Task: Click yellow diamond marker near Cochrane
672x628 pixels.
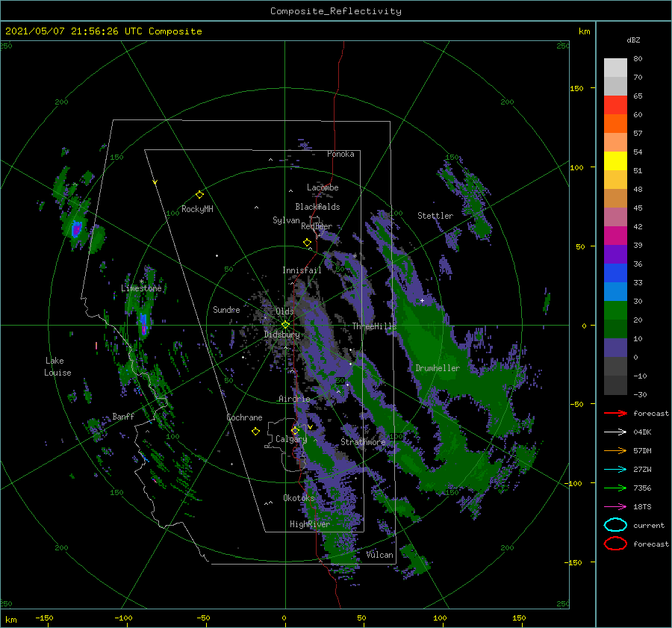Action: (255, 432)
